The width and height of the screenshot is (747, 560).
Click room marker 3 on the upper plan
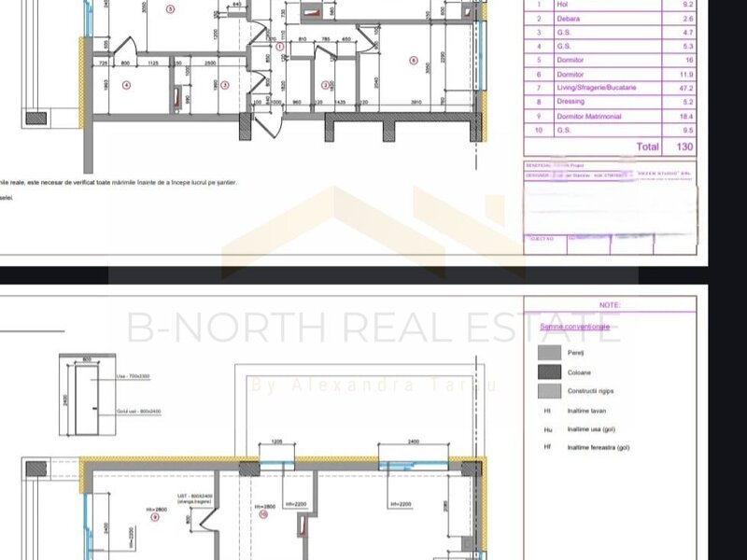[224, 85]
